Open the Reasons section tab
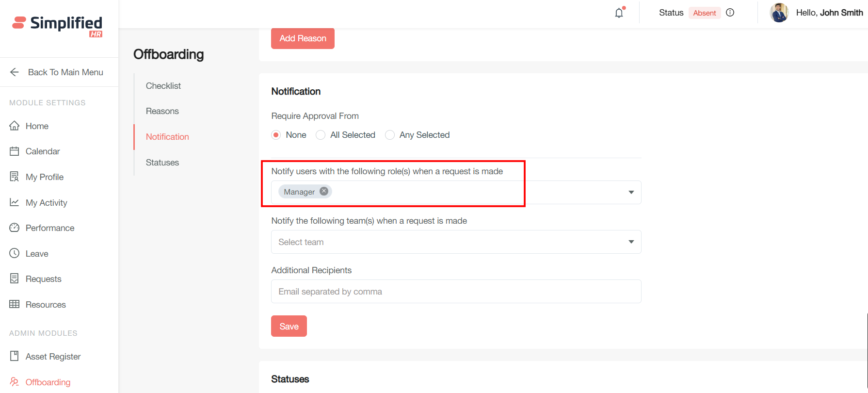 pyautogui.click(x=162, y=111)
